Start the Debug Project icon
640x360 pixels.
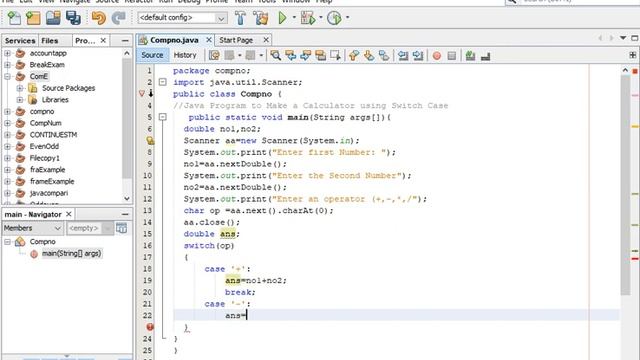pos(308,18)
